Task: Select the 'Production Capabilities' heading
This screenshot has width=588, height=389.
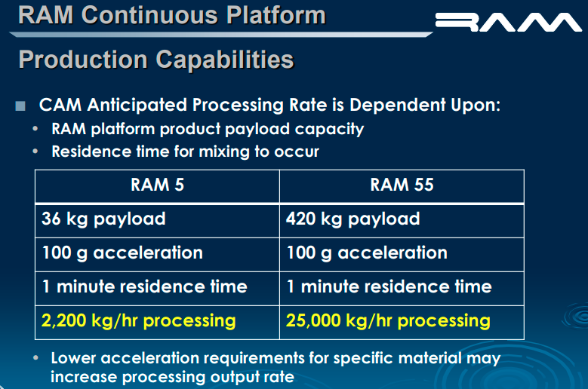Action: pos(156,59)
